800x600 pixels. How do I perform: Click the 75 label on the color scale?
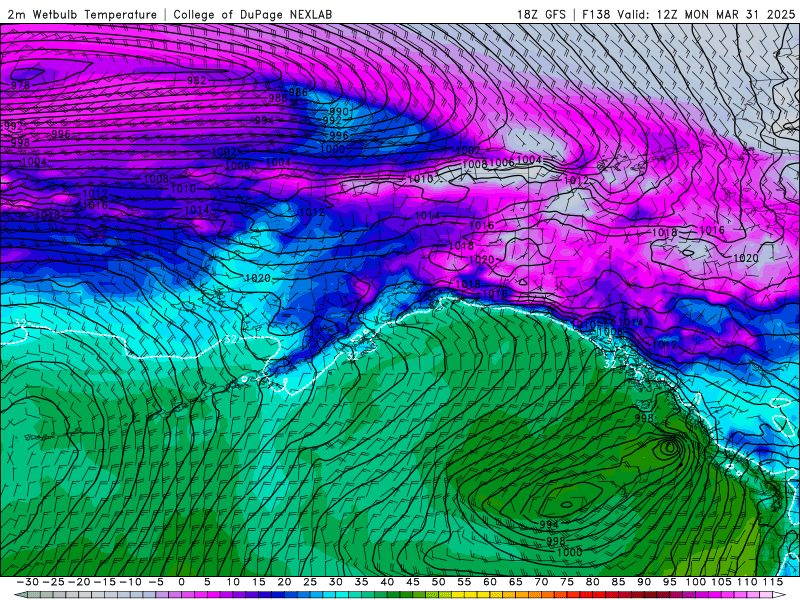tap(567, 582)
